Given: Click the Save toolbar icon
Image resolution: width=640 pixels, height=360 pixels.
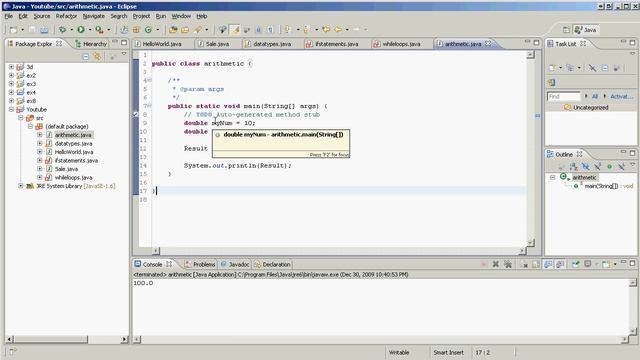Looking at the screenshot, I should (x=32, y=29).
